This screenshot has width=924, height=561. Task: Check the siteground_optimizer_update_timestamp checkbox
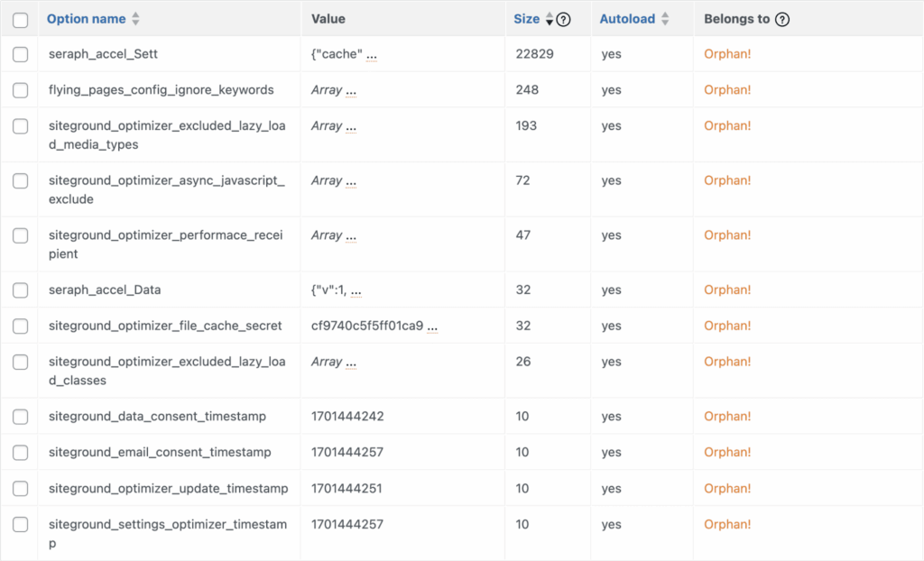[21, 489]
